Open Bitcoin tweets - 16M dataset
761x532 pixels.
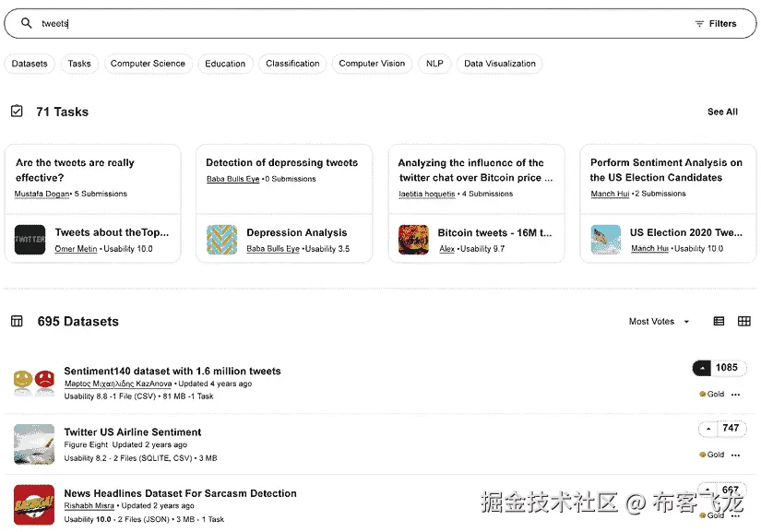coord(494,232)
